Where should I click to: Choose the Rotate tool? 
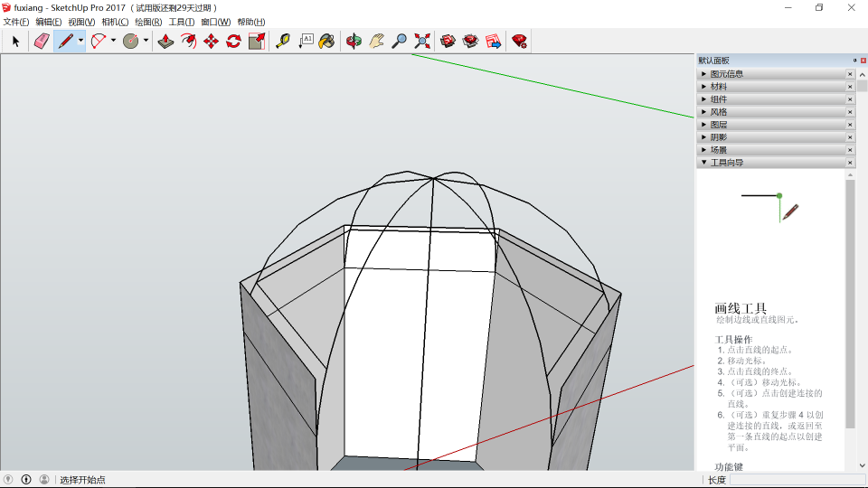pyautogui.click(x=233, y=41)
